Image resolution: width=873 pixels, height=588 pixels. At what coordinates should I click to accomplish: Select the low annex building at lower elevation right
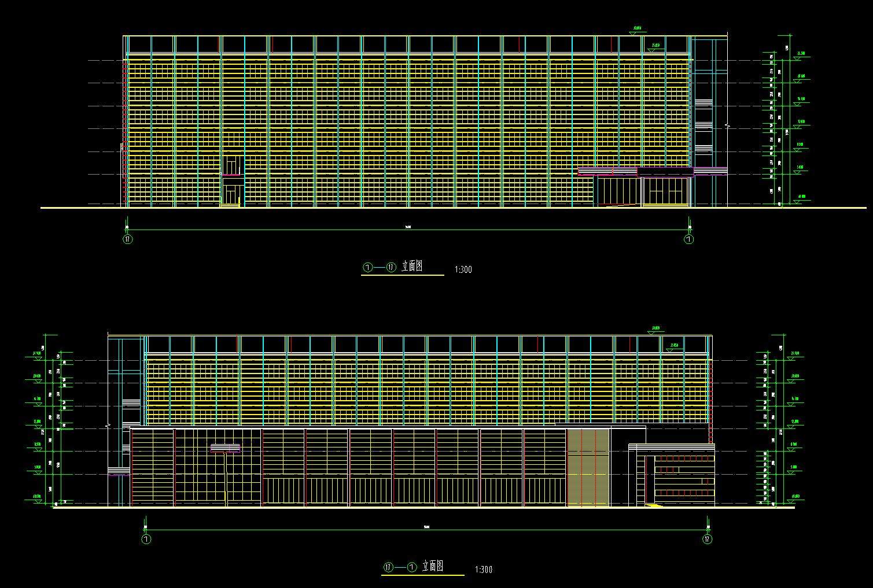click(676, 475)
